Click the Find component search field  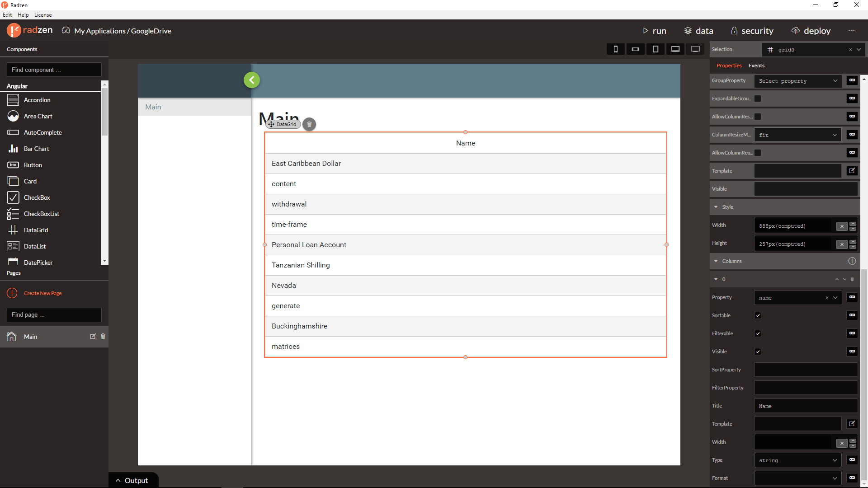pyautogui.click(x=54, y=70)
